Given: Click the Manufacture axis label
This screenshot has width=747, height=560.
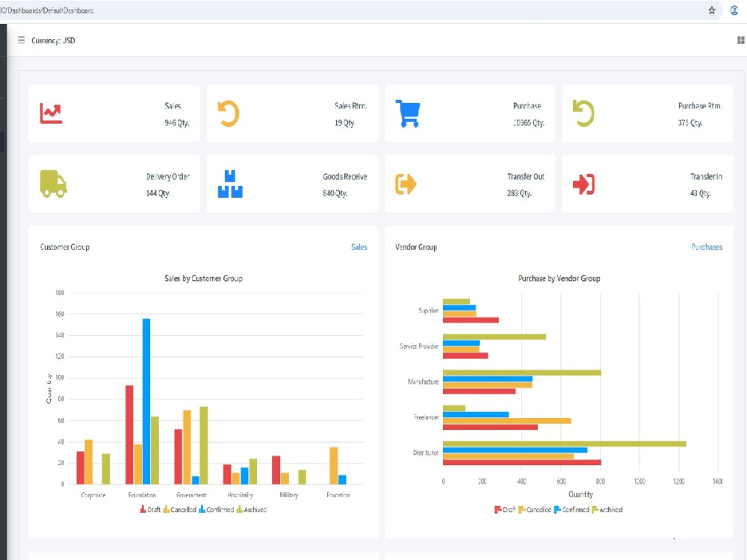Looking at the screenshot, I should click(x=423, y=382).
